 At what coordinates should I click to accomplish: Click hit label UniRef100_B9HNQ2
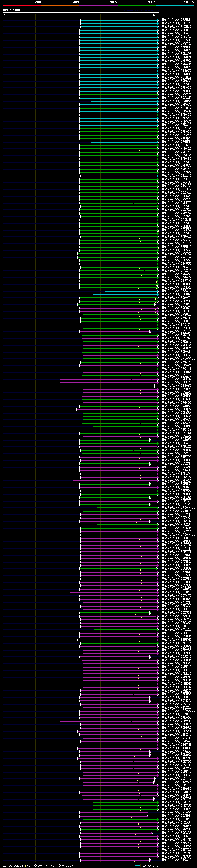coord(177,396)
